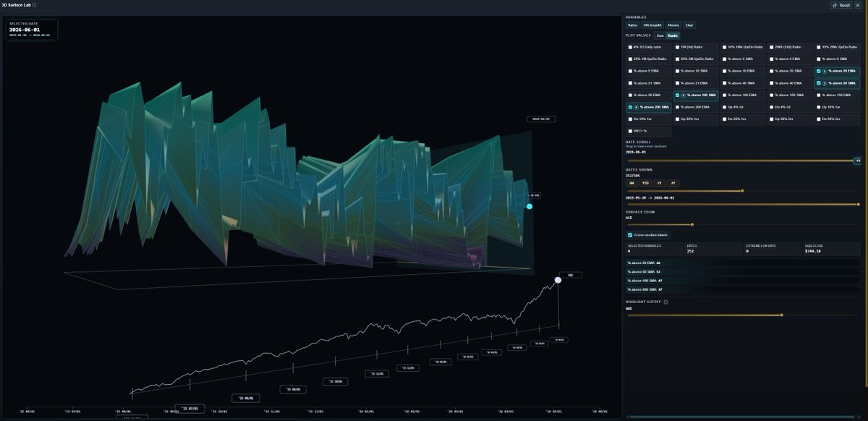Select the Movers variable preset
Screen dimensions: 868x421
click(x=673, y=25)
